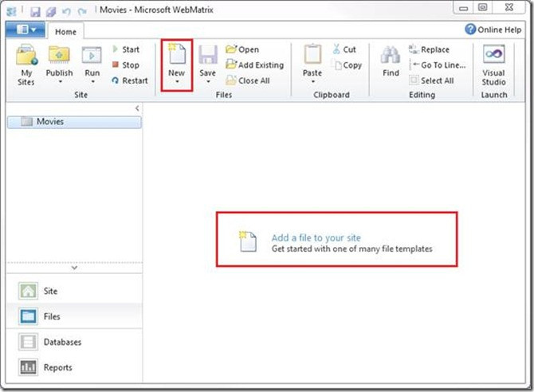Switch to the Reports workspace

click(74, 367)
